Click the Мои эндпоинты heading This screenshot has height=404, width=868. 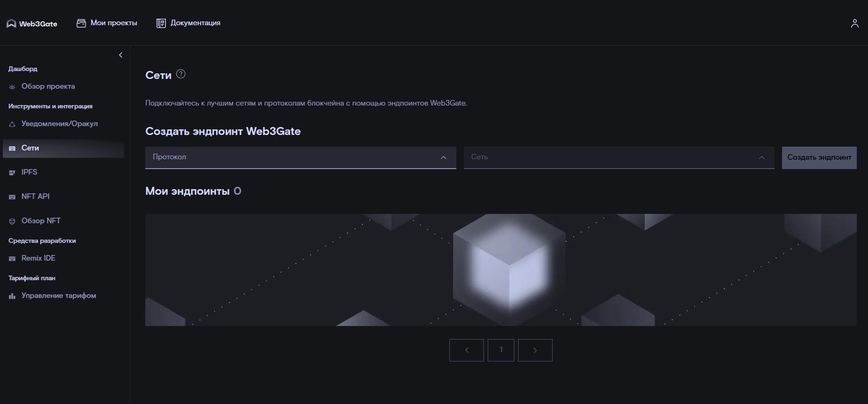coord(187,191)
